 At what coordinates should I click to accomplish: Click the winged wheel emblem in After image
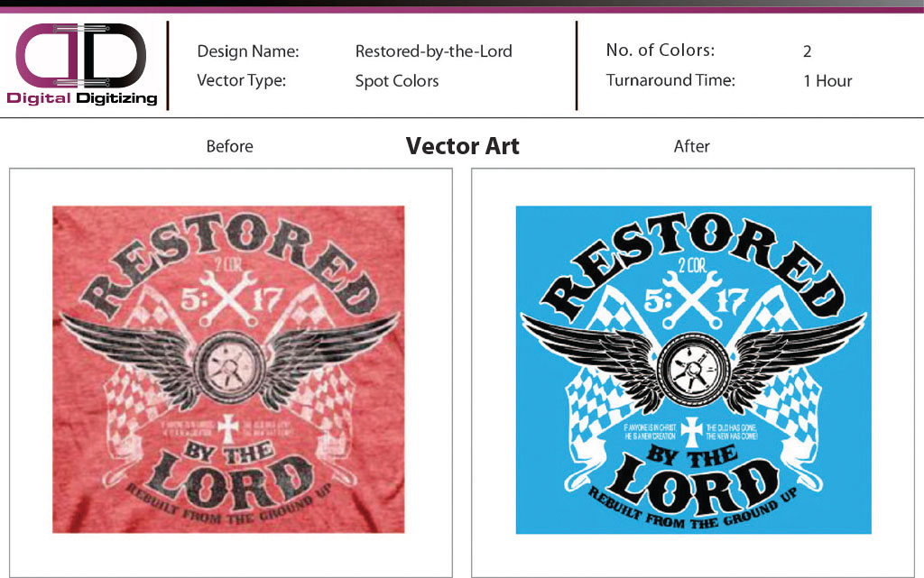pos(694,363)
